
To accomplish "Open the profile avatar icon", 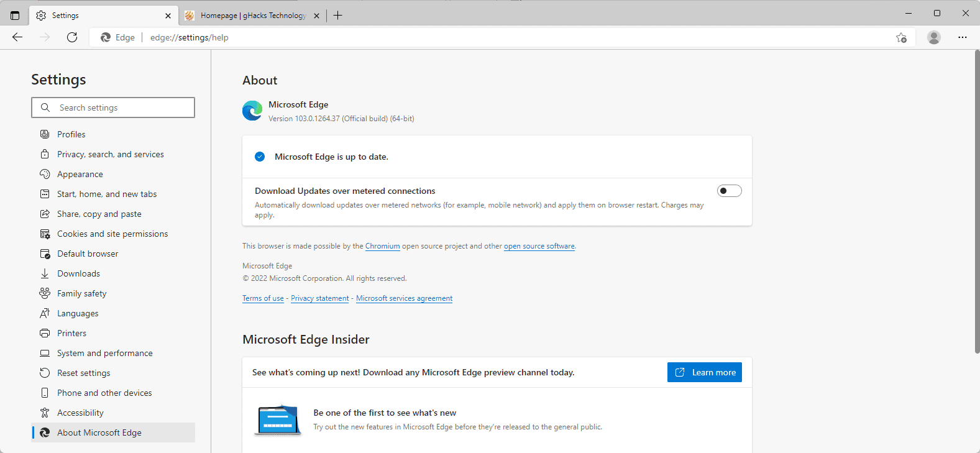I will click(933, 37).
